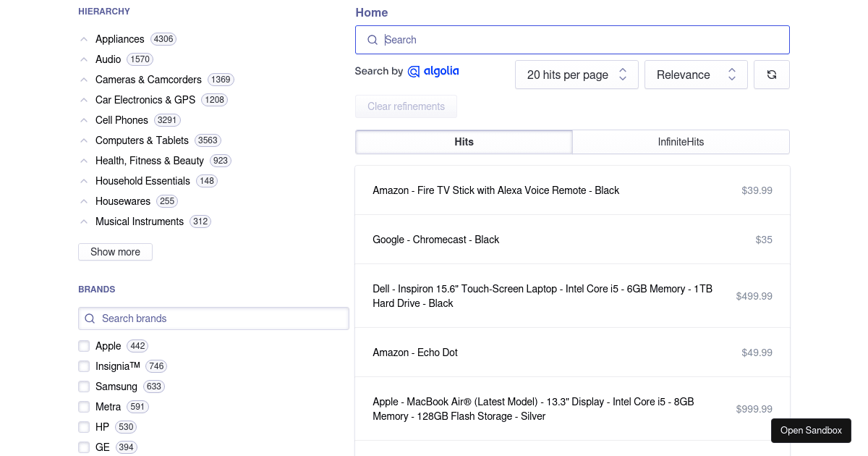Click the Clear refinements button
The width and height of the screenshot is (868, 456).
[406, 106]
